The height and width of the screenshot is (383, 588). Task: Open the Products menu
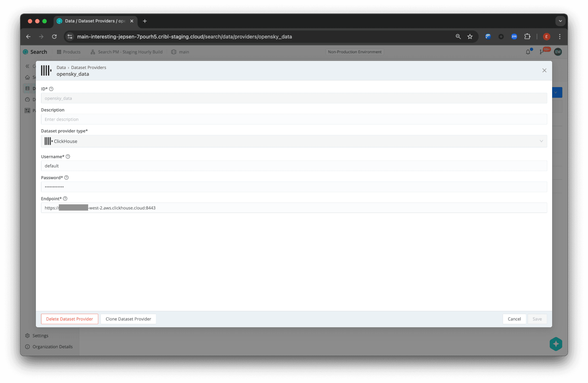tap(69, 52)
